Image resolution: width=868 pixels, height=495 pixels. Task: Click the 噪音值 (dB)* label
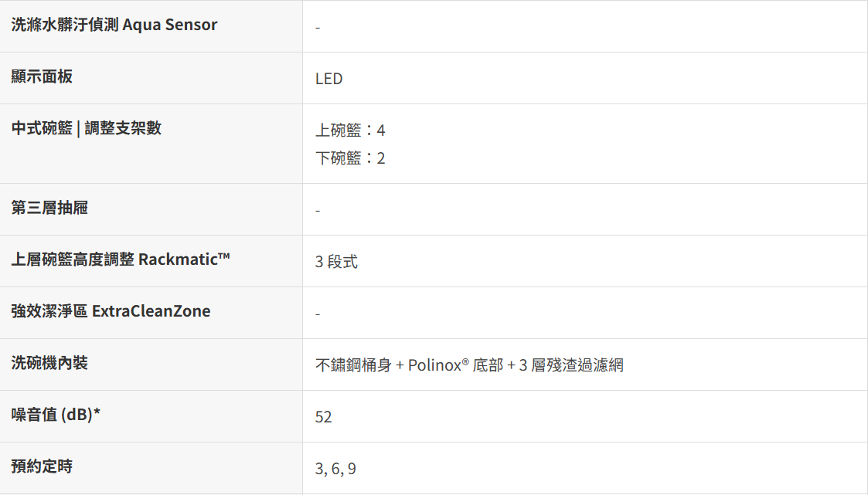56,415
